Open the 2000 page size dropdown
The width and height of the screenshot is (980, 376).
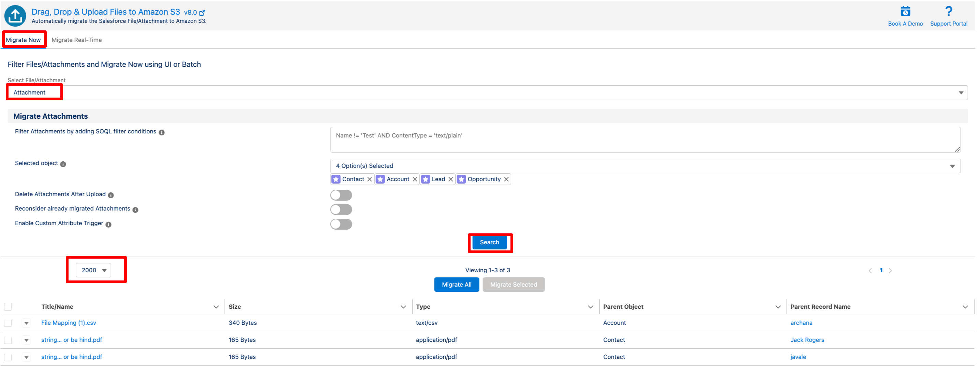point(93,270)
